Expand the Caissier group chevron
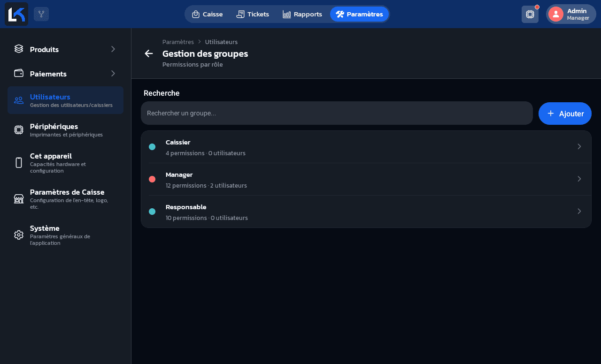 pos(579,147)
